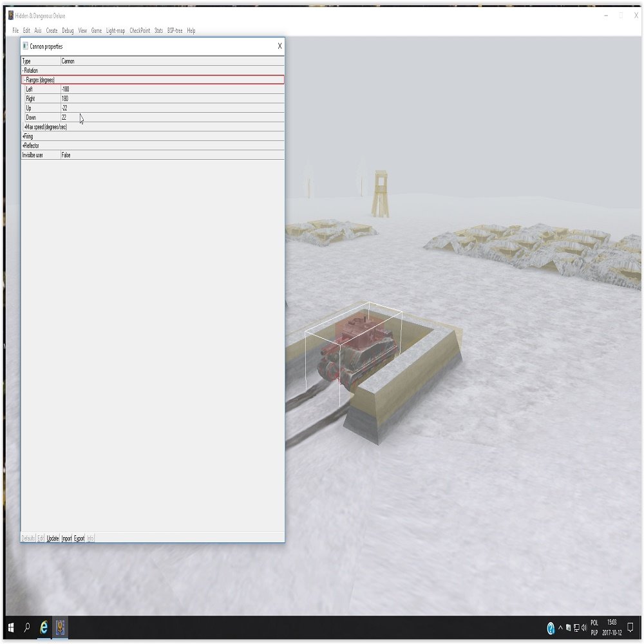644x644 pixels.
Task: Click the Defaults button
Action: point(28,538)
